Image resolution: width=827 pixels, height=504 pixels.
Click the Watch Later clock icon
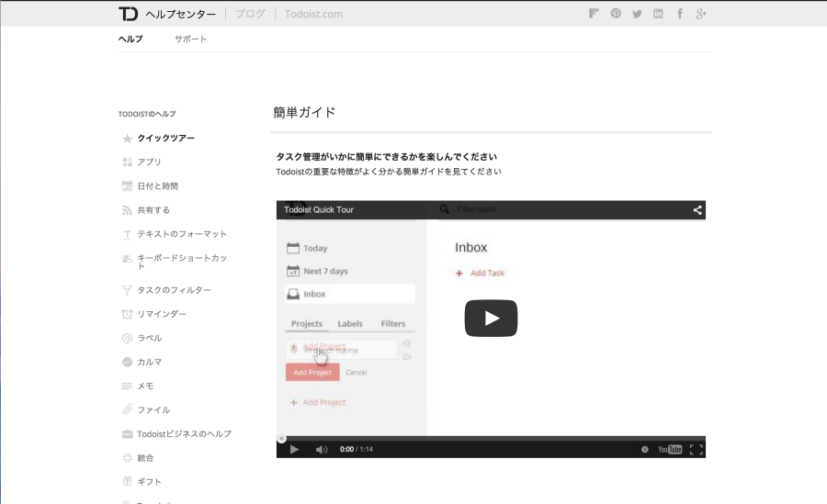644,449
